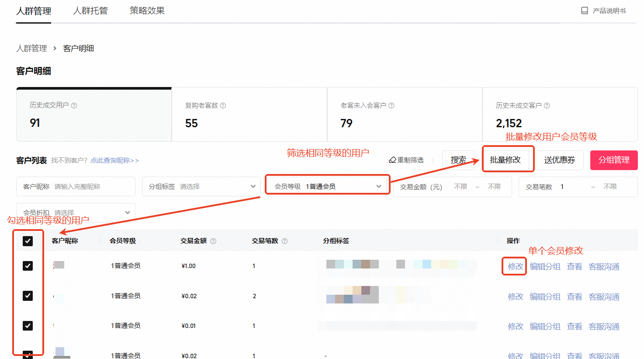Switch to the 策略效果 tab
Screen dimensions: 644x359
147,10
